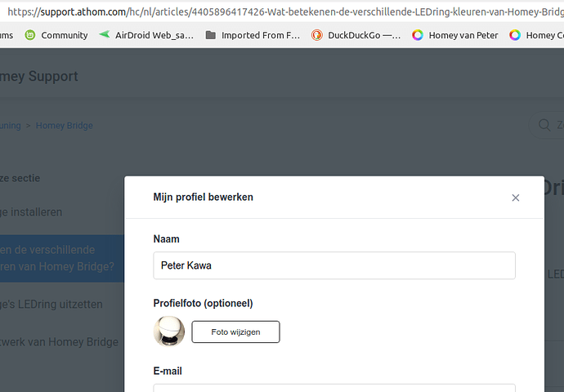Click the Profielfoto (optioneel) label

(204, 303)
